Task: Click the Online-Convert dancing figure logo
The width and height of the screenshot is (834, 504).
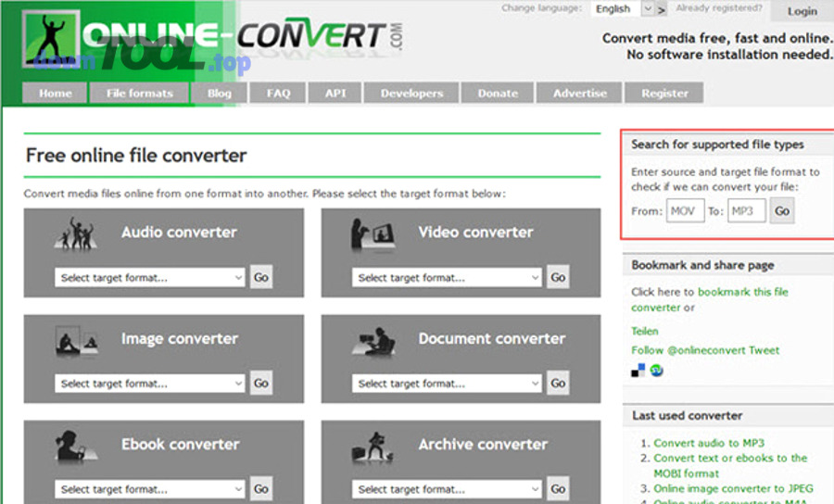Action: [x=51, y=39]
